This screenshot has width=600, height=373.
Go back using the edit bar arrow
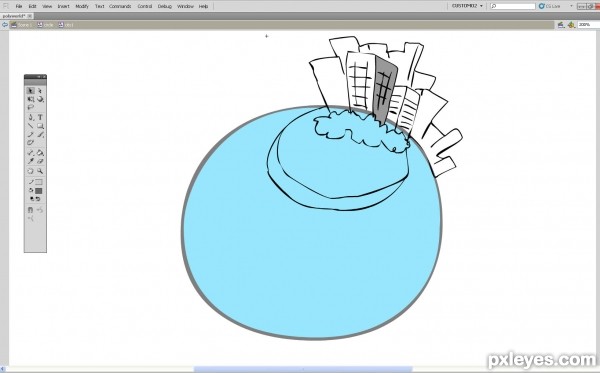click(x=5, y=25)
